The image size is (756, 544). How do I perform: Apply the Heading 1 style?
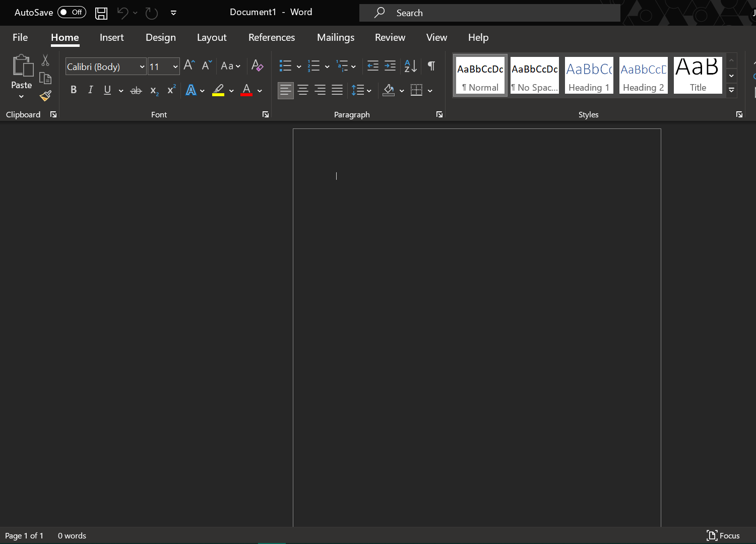(x=589, y=76)
